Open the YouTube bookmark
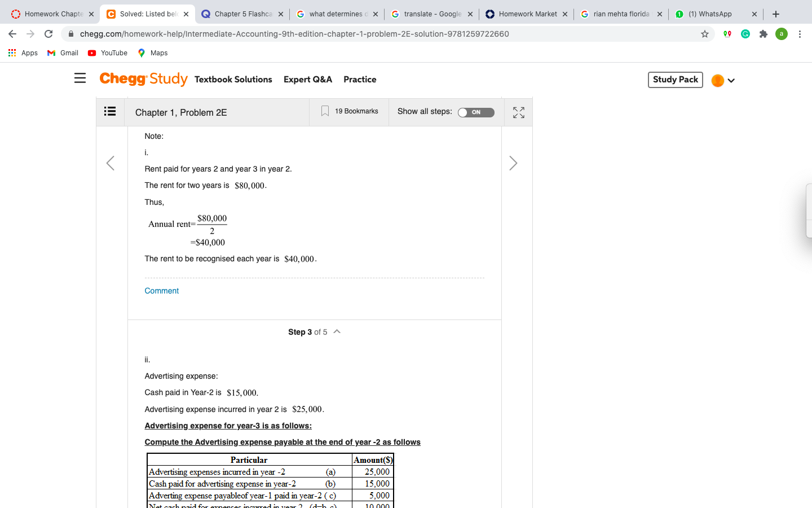812x508 pixels. click(x=108, y=53)
